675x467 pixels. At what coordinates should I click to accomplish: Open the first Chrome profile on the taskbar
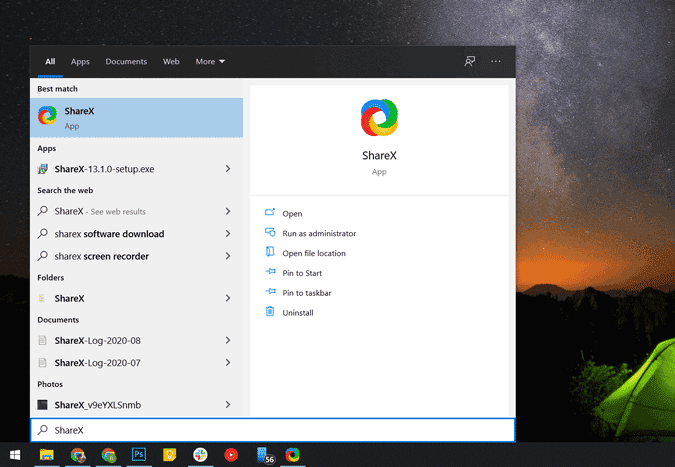click(78, 455)
